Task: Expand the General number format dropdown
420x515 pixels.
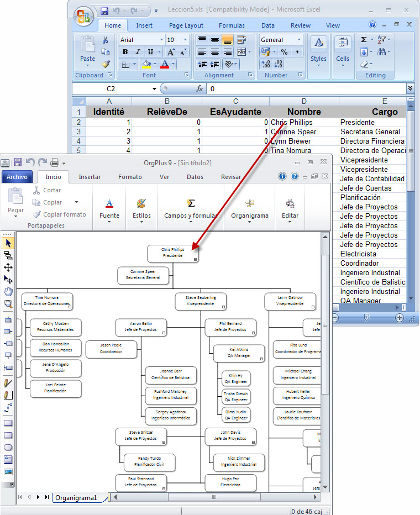Action: pyautogui.click(x=299, y=40)
